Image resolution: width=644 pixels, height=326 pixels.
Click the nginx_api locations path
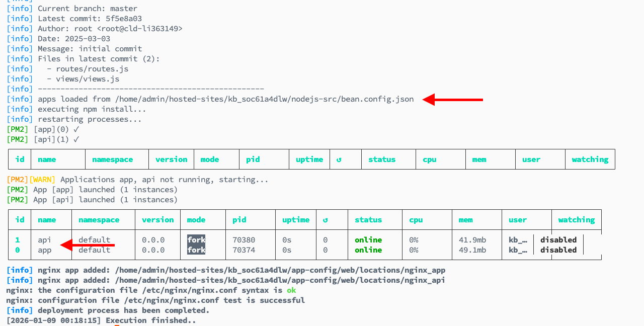[280, 280]
